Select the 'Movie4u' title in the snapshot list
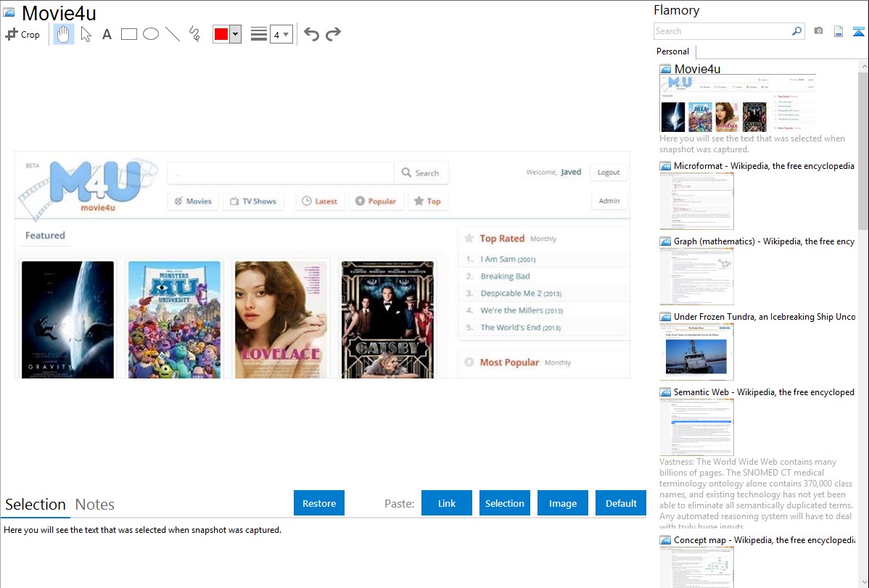This screenshot has width=869, height=588. [x=697, y=70]
